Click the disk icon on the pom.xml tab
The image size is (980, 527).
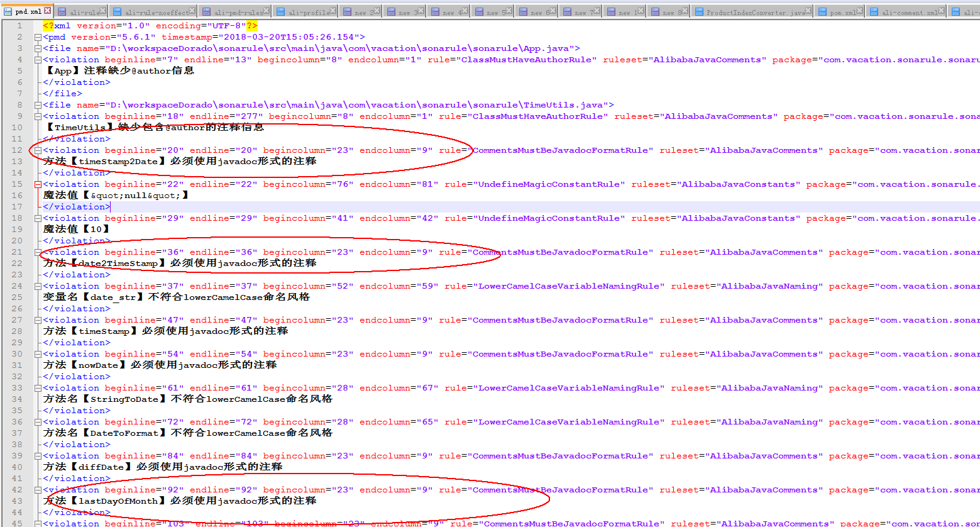(823, 10)
